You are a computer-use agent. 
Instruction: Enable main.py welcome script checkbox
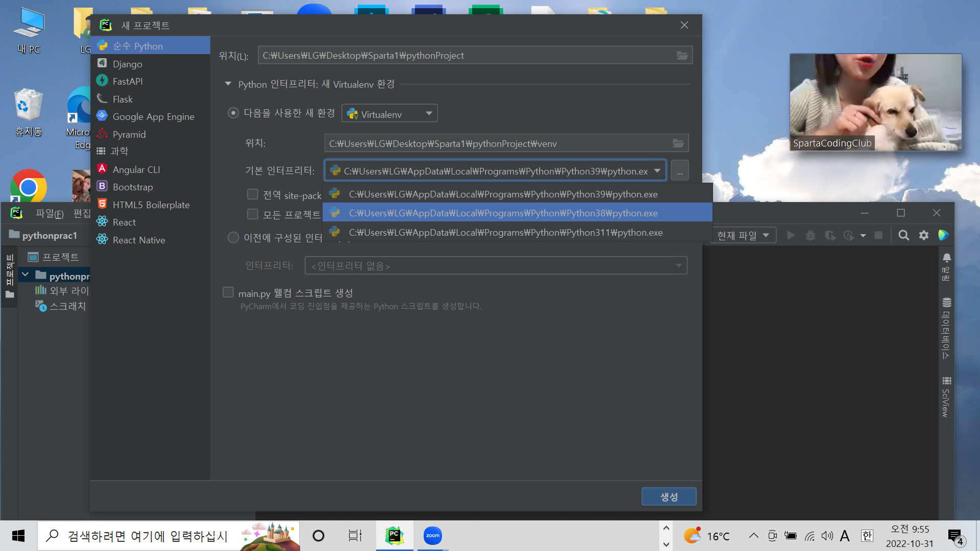pyautogui.click(x=228, y=292)
